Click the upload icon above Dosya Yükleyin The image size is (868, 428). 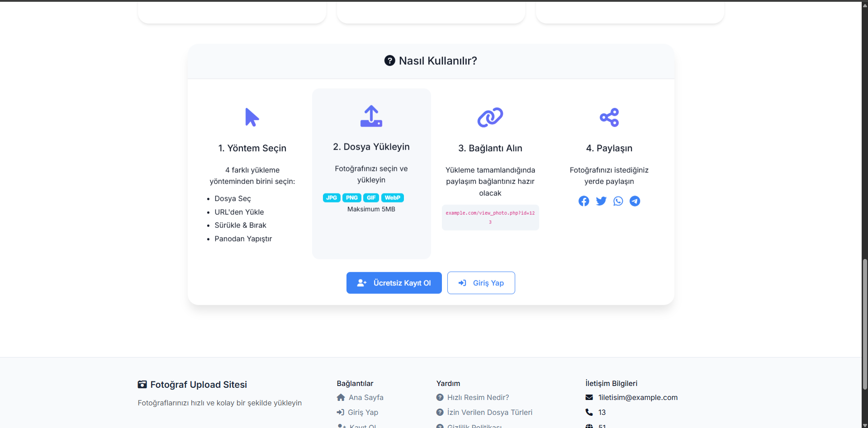(x=371, y=116)
